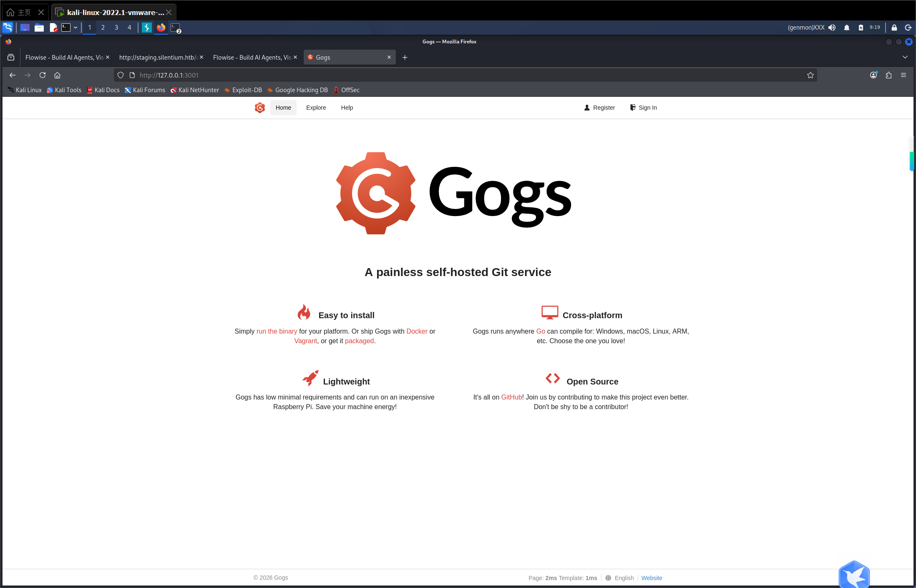Click the logout session icon
The height and width of the screenshot is (588, 916).
coord(908,28)
